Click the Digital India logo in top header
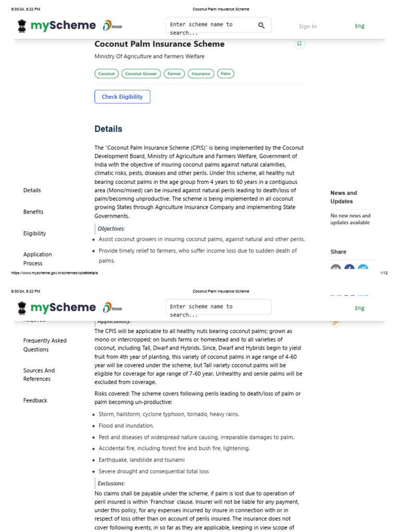 pyautogui.click(x=113, y=25)
